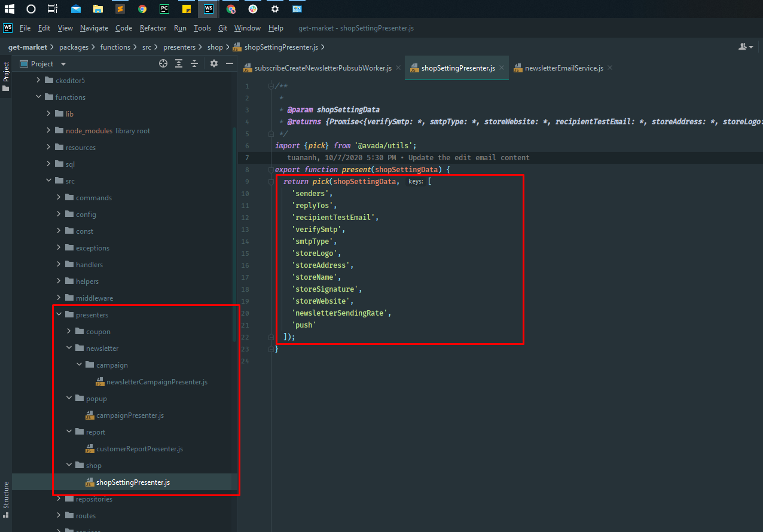Switch to newsletterEmailService.js tab
Viewport: 763px width, 532px height.
click(x=563, y=68)
